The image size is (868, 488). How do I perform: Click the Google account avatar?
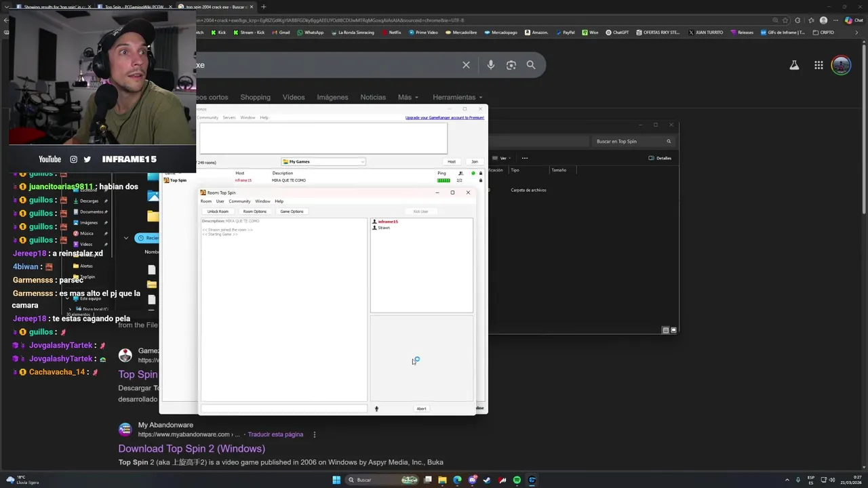click(x=841, y=65)
